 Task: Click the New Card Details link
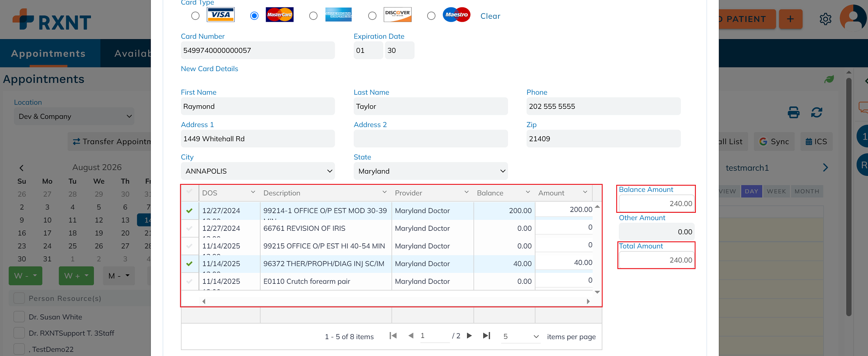coord(209,69)
